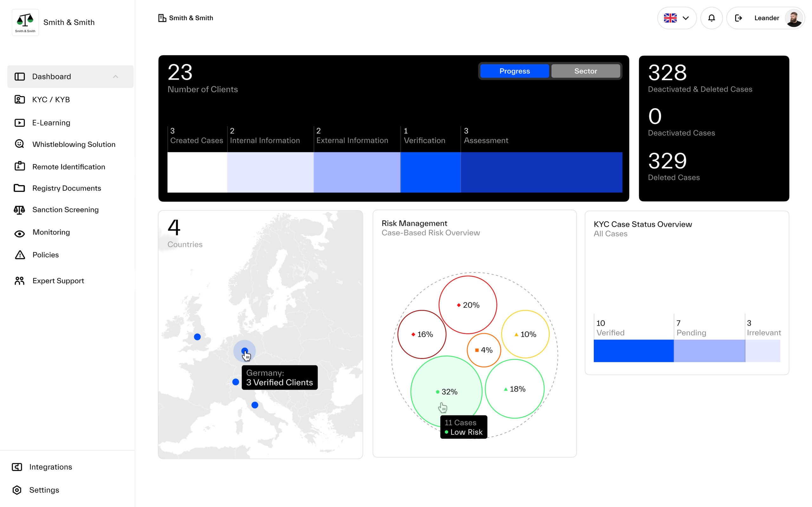Expand the UK flag language picker
Screen dimensions: 812x507
pyautogui.click(x=671, y=18)
